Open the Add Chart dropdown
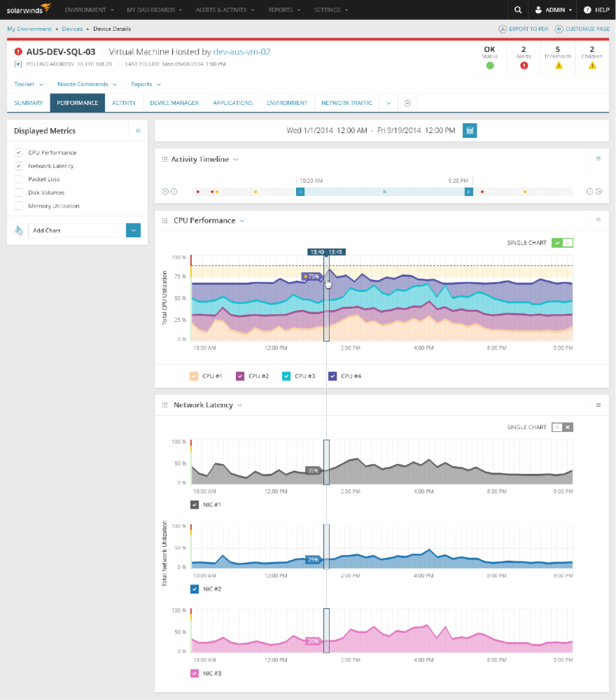This screenshot has width=616, height=700. (x=133, y=230)
